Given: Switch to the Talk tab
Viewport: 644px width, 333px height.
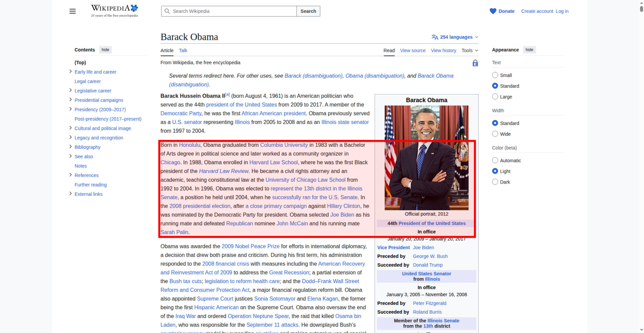Looking at the screenshot, I should point(183,51).
